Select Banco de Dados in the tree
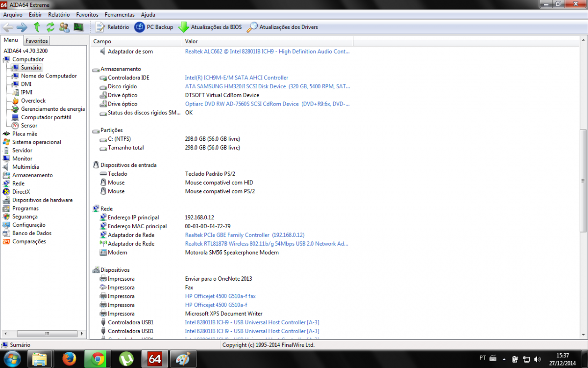Image resolution: width=588 pixels, height=368 pixels. coord(32,233)
